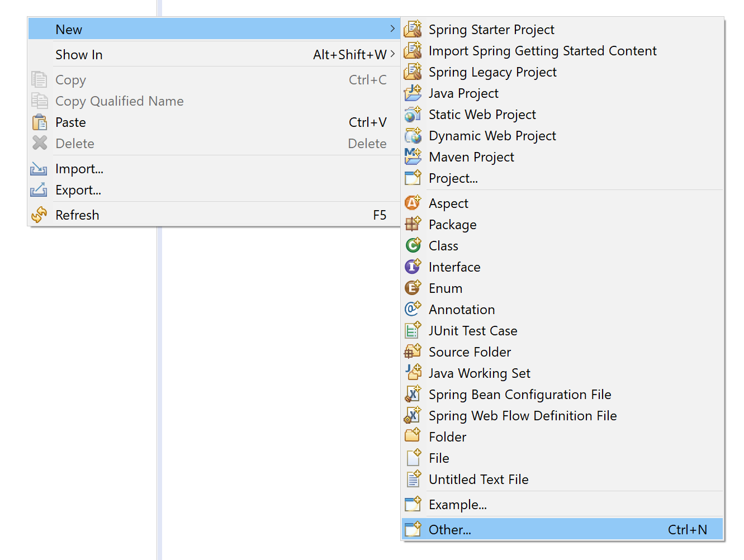Click the Spring Legacy Project icon
744x560 pixels.
[x=413, y=72]
